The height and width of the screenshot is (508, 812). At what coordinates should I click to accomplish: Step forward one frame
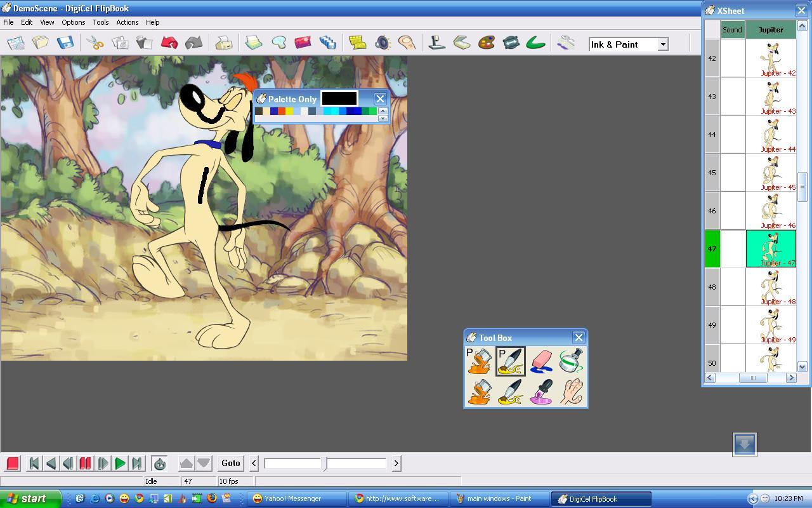[x=102, y=463]
